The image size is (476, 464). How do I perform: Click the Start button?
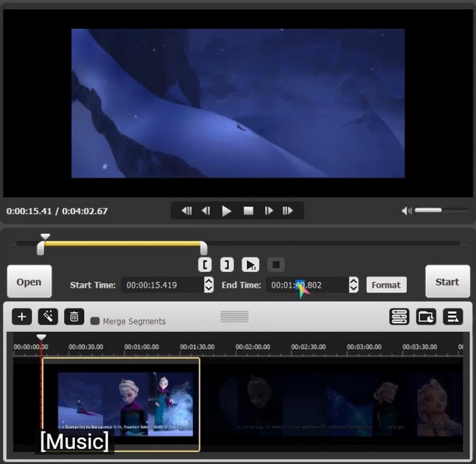pos(447,282)
